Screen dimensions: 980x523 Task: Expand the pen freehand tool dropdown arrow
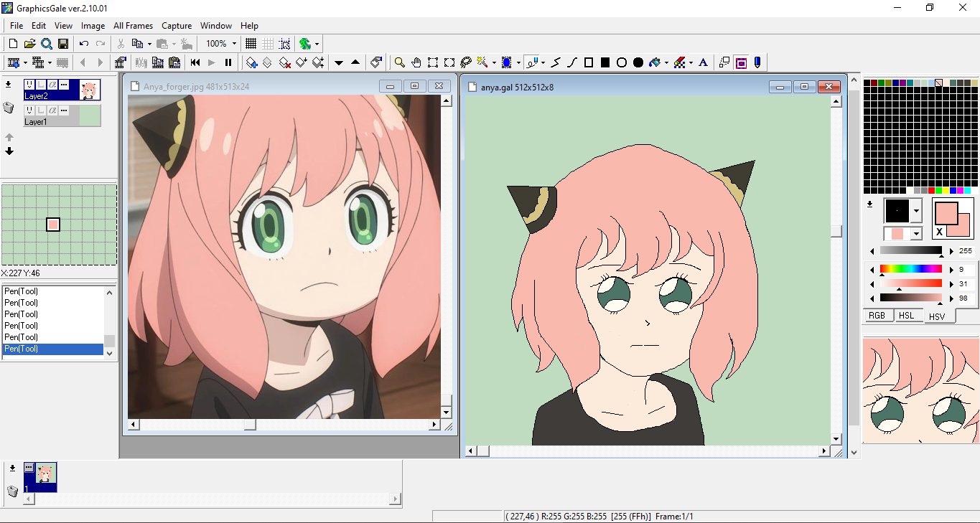click(543, 63)
